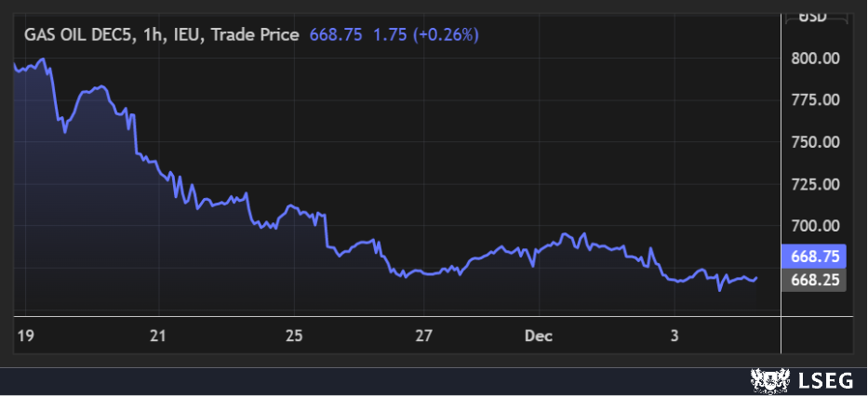Select the 19 date marker on time axis
This screenshot has height=396, width=868.
click(x=24, y=335)
